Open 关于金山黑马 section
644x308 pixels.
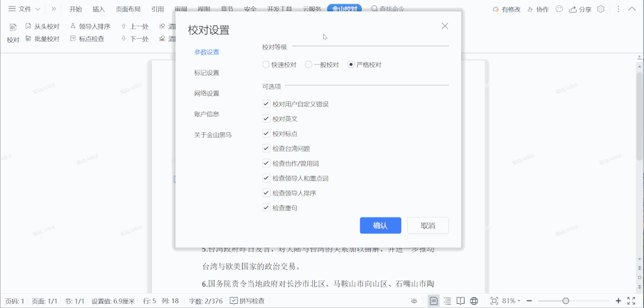[213, 135]
